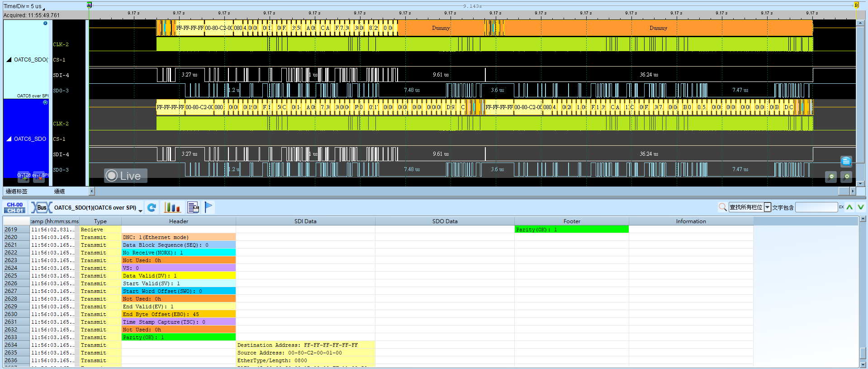This screenshot has height=369, width=868.
Task: Click the SDI Data column header
Action: [305, 221]
